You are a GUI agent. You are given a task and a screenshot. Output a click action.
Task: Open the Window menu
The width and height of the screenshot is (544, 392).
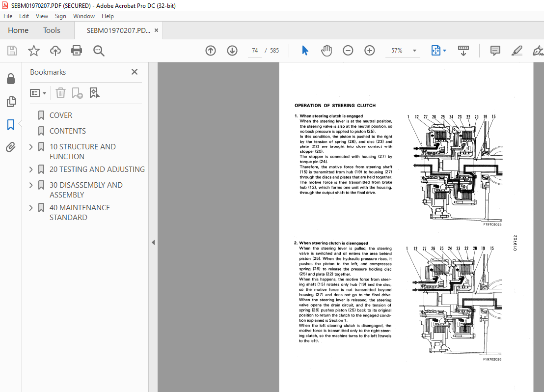pyautogui.click(x=83, y=16)
